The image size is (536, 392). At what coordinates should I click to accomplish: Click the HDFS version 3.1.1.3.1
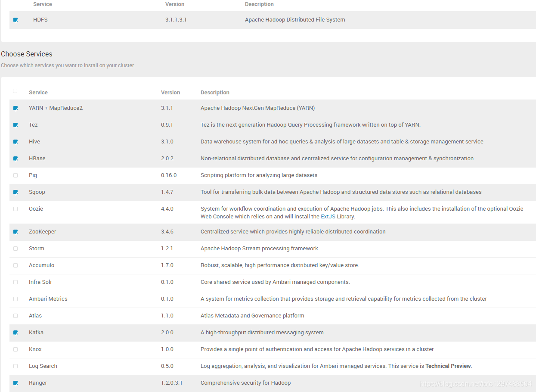pos(176,20)
